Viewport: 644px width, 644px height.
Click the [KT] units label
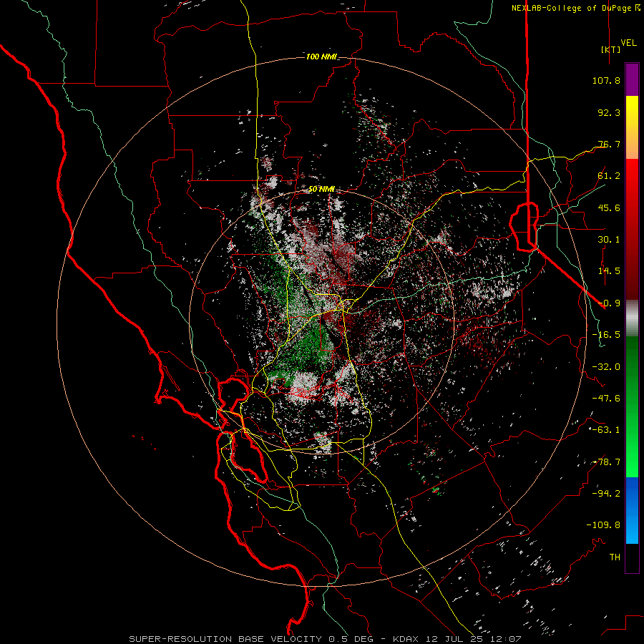pyautogui.click(x=611, y=49)
